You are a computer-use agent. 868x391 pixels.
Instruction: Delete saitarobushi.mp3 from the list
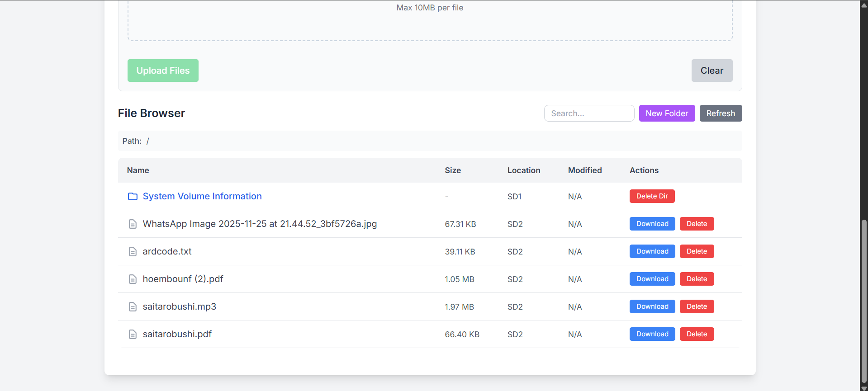[696, 306]
